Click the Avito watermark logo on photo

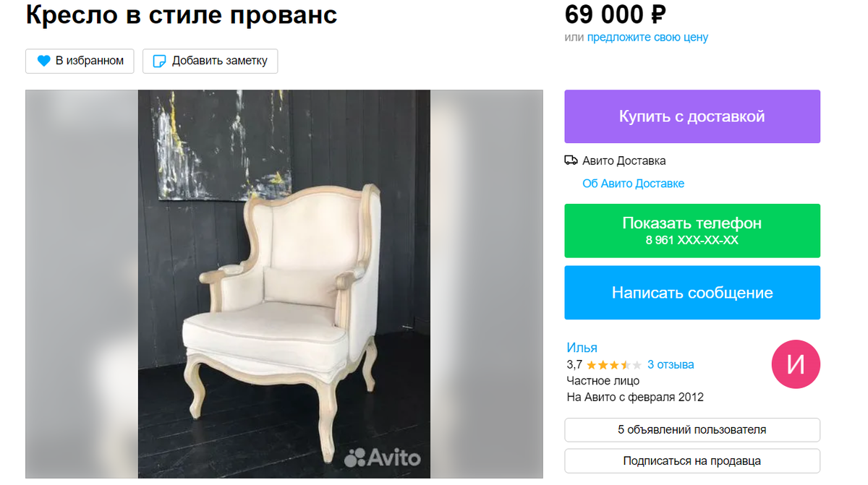click(382, 457)
